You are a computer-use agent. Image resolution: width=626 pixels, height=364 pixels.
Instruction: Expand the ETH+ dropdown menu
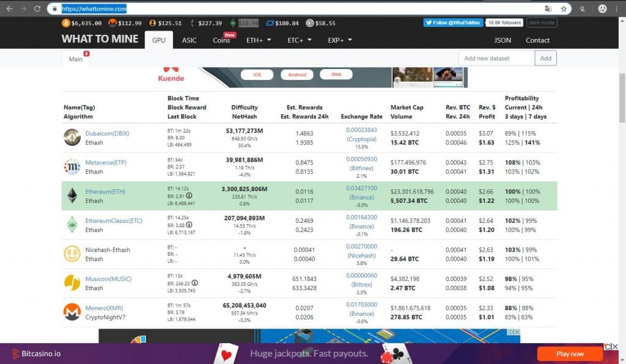click(259, 40)
